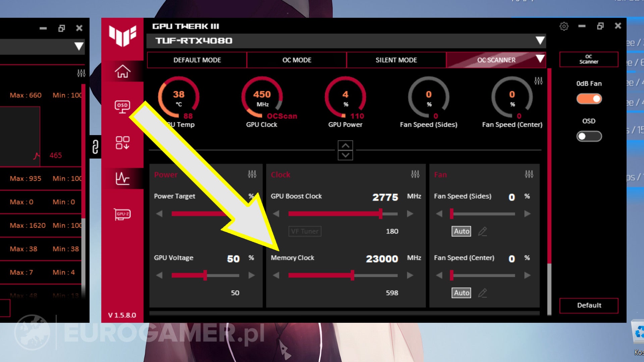Click the Fan Speed (Sides) slider
Image resolution: width=644 pixels, height=362 pixels.
point(483,214)
